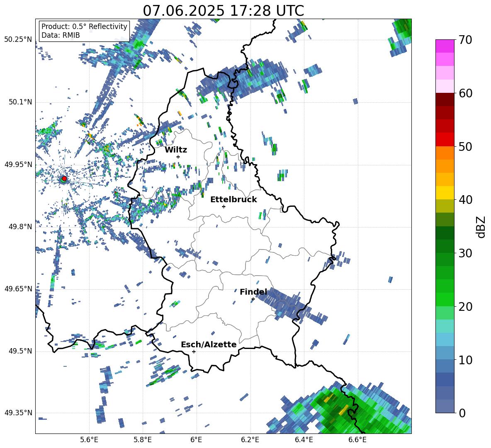Click the 6.6°E longitude label
The height and width of the screenshot is (448, 491).
357,440
